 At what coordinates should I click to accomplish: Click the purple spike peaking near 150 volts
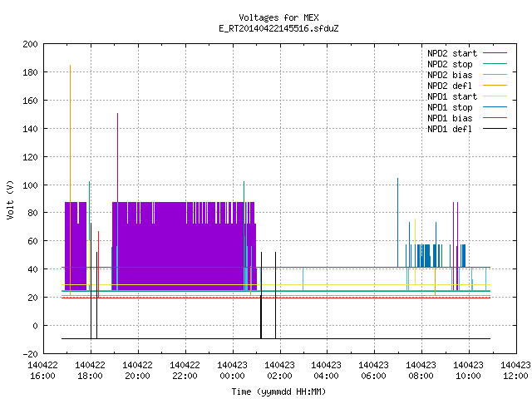click(x=118, y=156)
